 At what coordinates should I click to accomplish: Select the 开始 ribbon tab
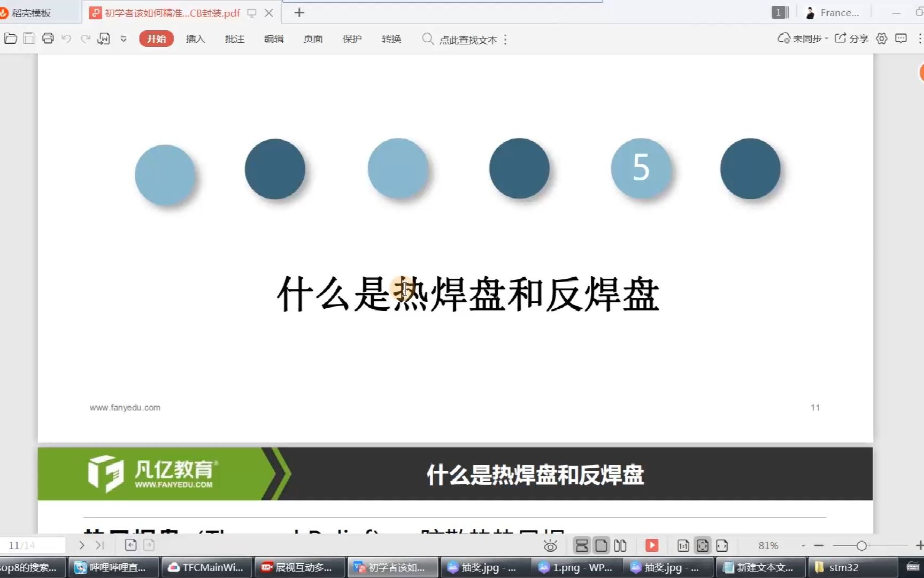(156, 39)
